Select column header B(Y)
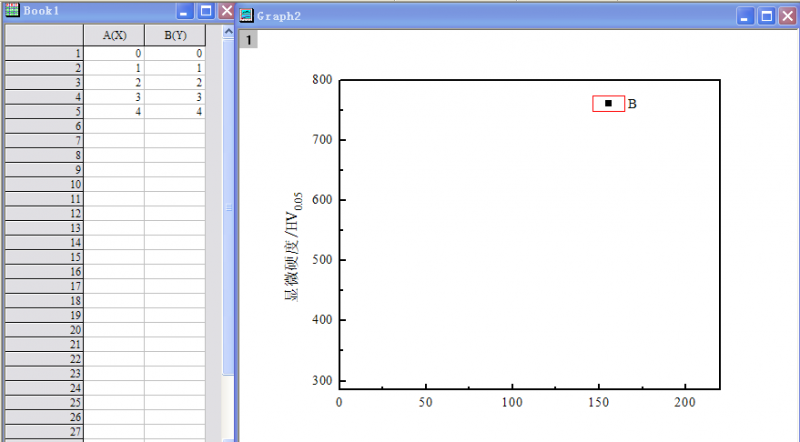The height and width of the screenshot is (442, 800). pos(176,35)
